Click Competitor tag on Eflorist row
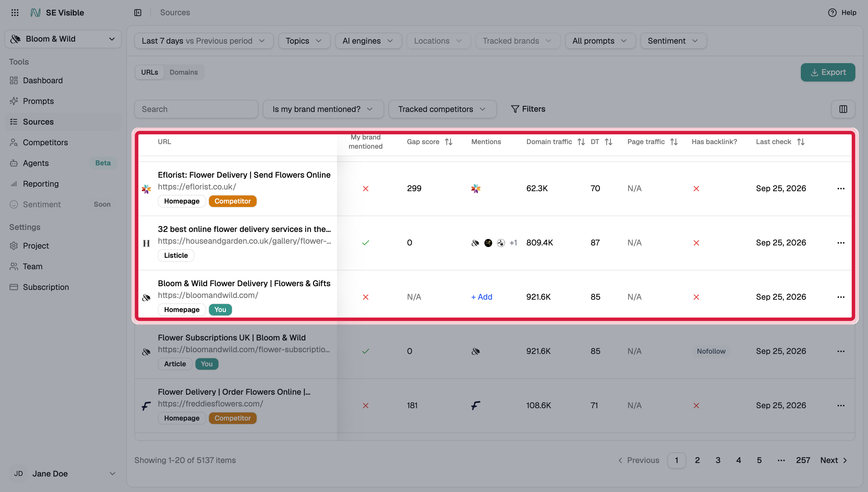Image resolution: width=868 pixels, height=492 pixels. [x=232, y=201]
